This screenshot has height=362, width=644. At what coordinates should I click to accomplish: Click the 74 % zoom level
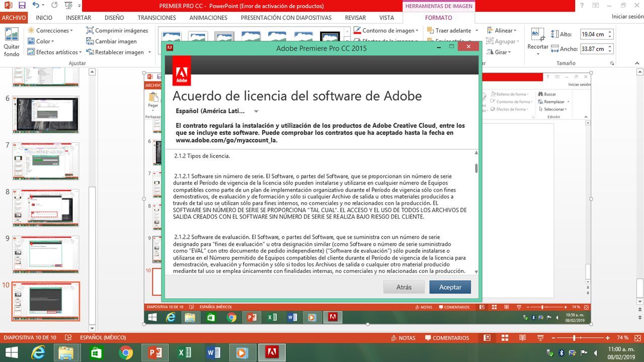click(623, 338)
